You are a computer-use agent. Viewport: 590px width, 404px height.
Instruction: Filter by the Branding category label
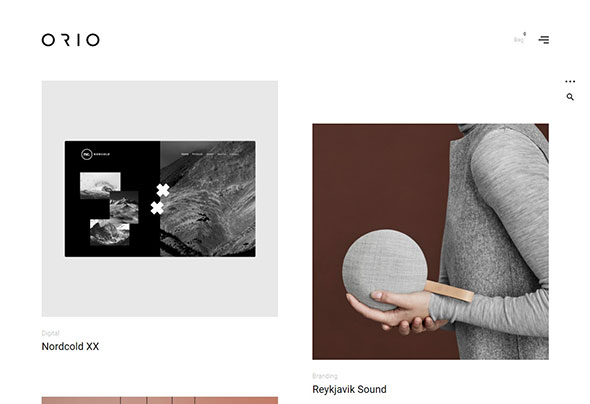325,376
